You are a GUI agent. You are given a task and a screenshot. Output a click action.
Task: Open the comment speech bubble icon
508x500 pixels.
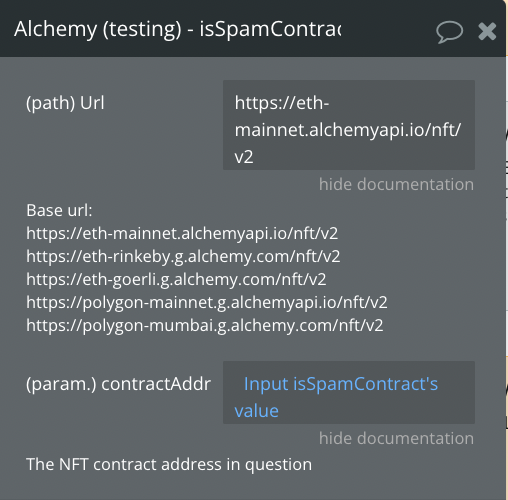click(449, 32)
